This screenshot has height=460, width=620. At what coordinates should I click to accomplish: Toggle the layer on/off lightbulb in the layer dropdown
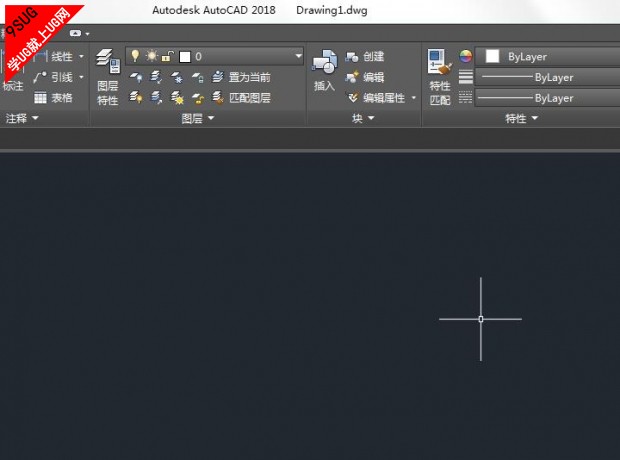[x=135, y=56]
